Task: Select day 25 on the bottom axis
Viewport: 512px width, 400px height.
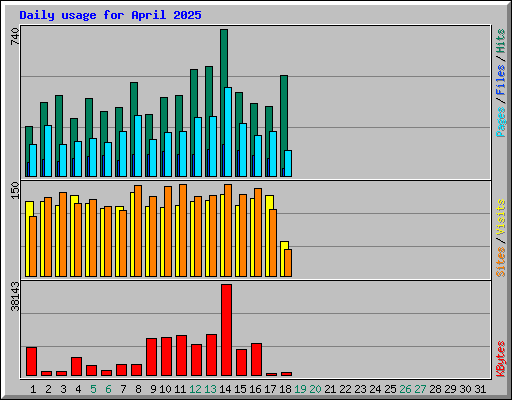Action: point(390,389)
